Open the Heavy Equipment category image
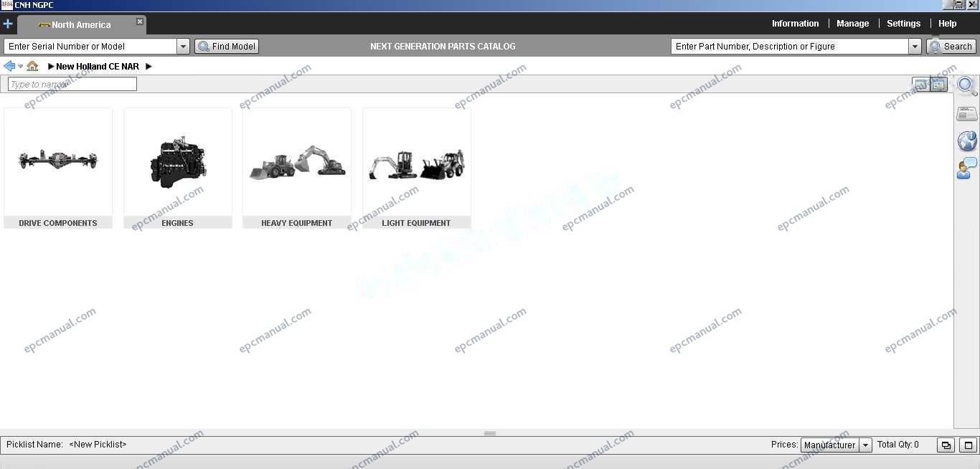Viewport: 980px width, 469px height. 297,162
